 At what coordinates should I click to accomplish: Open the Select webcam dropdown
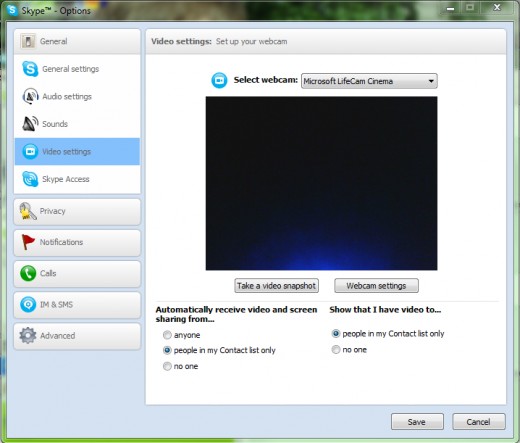pyautogui.click(x=369, y=81)
